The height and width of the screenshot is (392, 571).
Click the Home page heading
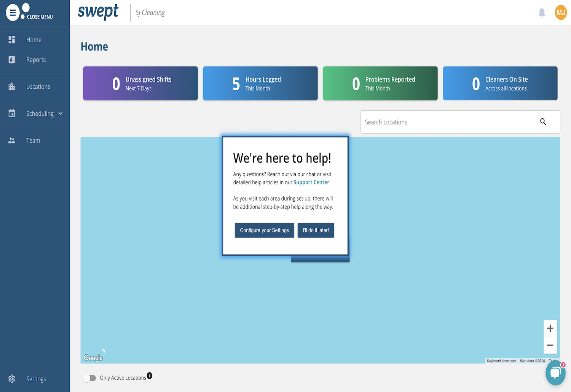tap(94, 46)
